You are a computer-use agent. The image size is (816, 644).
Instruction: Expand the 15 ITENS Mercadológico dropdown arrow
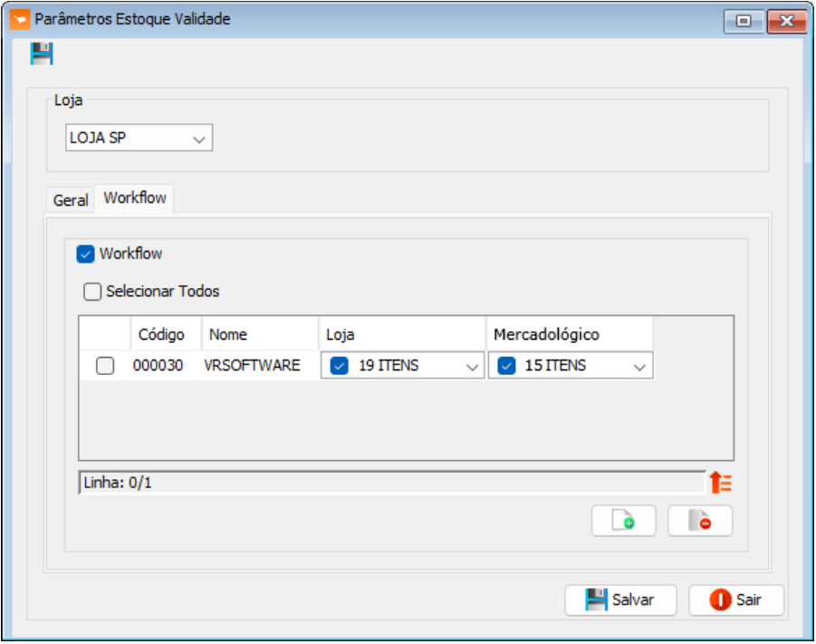(639, 367)
